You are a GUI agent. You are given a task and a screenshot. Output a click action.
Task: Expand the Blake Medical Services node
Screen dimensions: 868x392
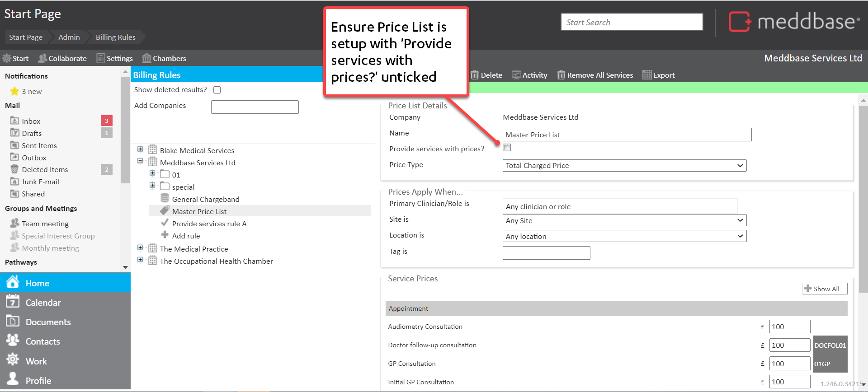[x=140, y=149]
